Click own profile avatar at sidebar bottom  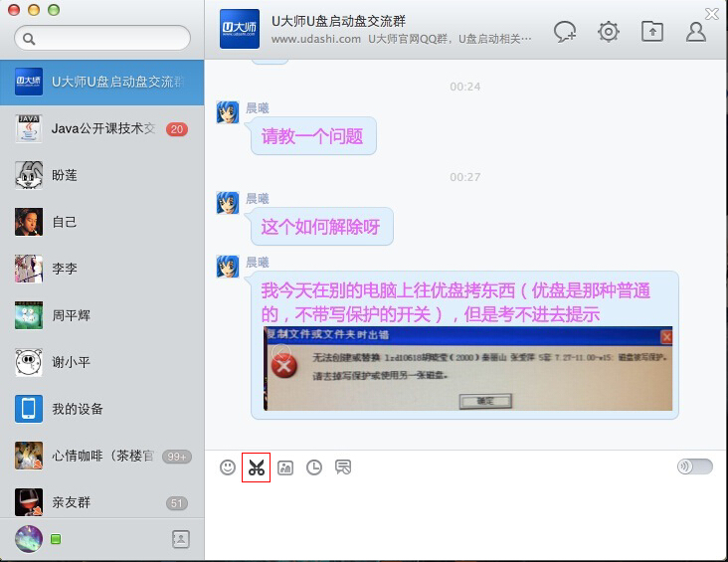(x=29, y=539)
